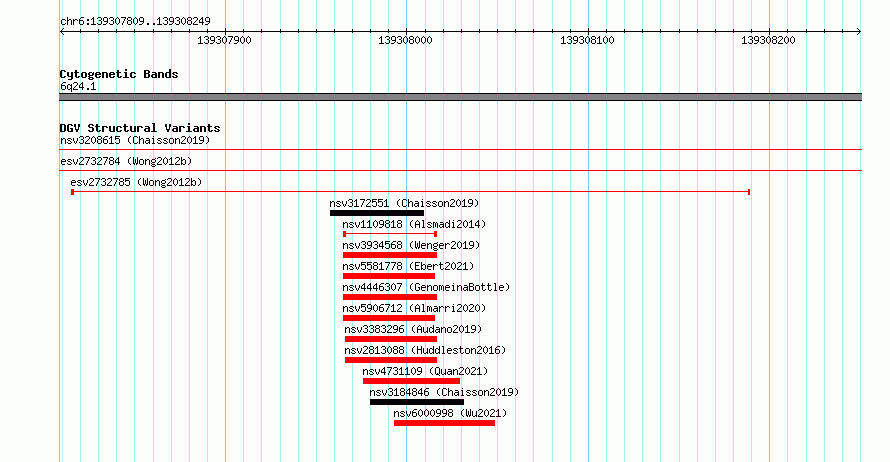
Task: Click the Cytogenetic Bands track title
Action: pos(119,74)
